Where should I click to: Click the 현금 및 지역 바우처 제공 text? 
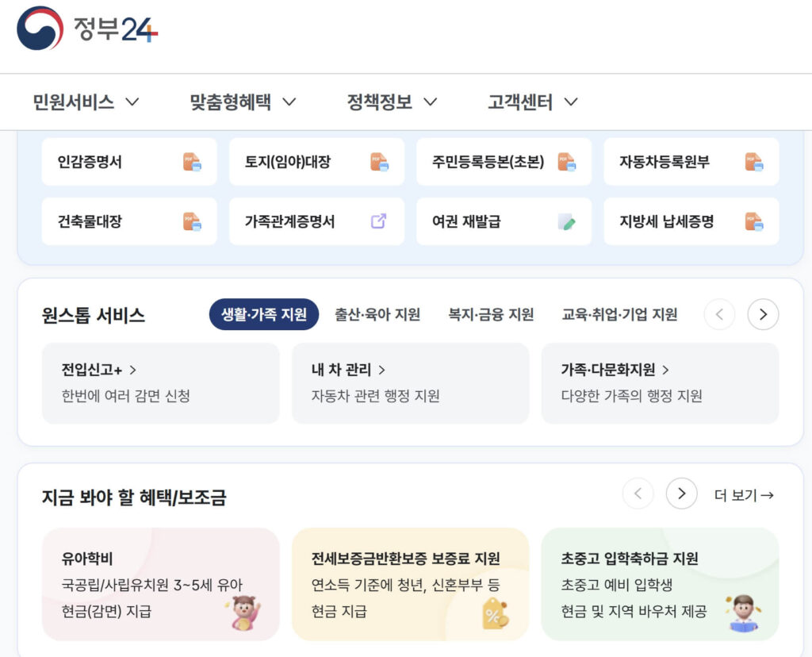tap(634, 612)
